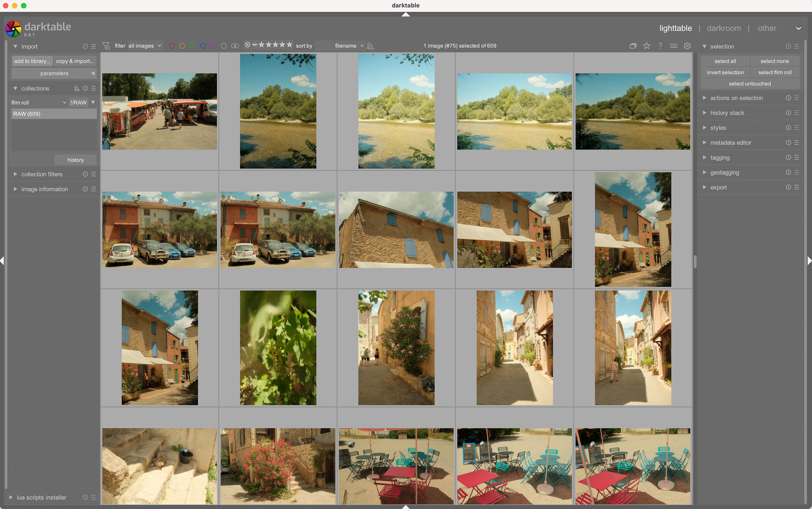
Task: Open the filter preferences funnel icon
Action: [106, 46]
